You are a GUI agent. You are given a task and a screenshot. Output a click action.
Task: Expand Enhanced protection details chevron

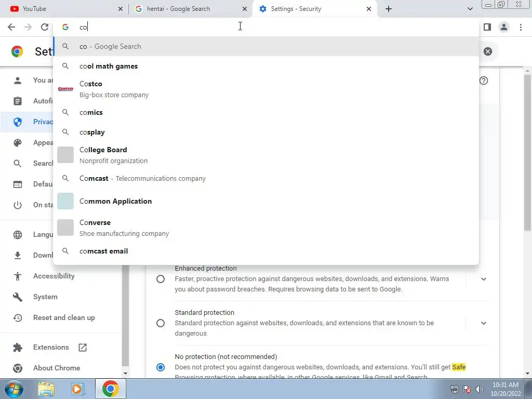coord(484,279)
